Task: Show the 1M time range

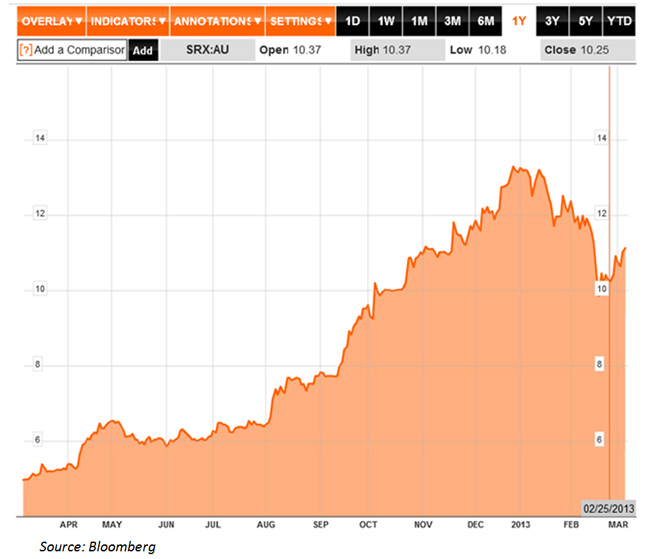Action: tap(420, 21)
